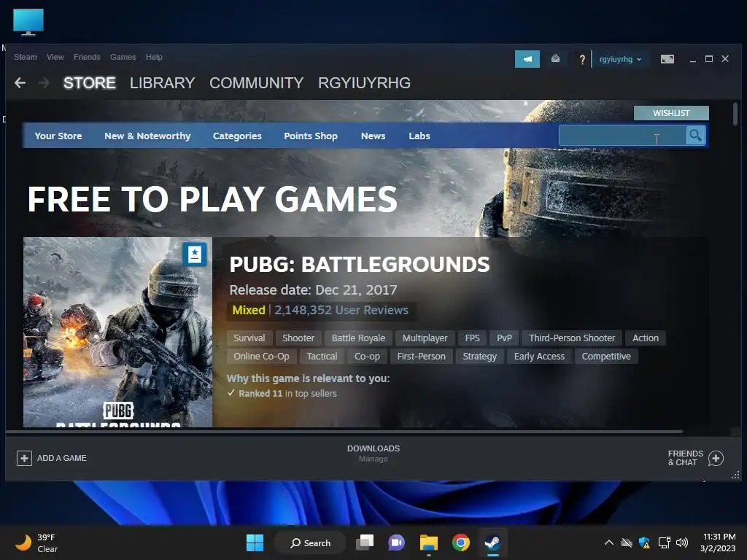Select the Action tag
The width and height of the screenshot is (747, 560).
[x=646, y=338]
